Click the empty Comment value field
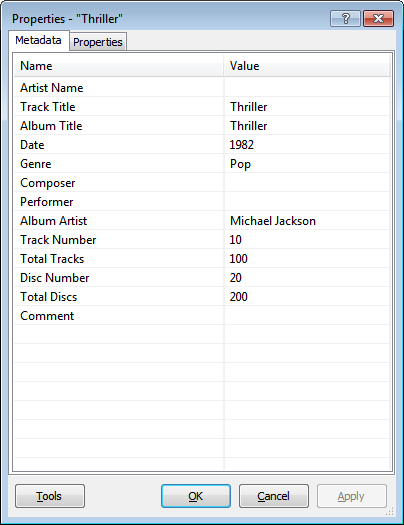The height and width of the screenshot is (525, 404). (x=307, y=316)
